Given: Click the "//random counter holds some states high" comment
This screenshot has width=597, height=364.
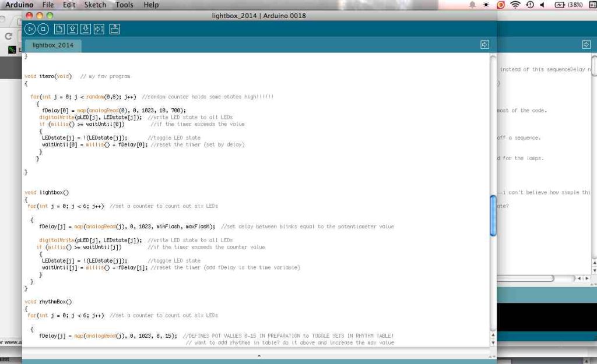Looking at the screenshot, I should coord(208,97).
